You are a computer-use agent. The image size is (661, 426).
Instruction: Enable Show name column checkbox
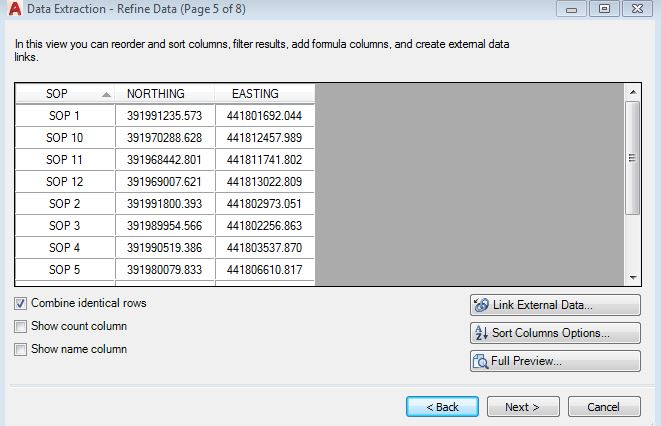20,349
